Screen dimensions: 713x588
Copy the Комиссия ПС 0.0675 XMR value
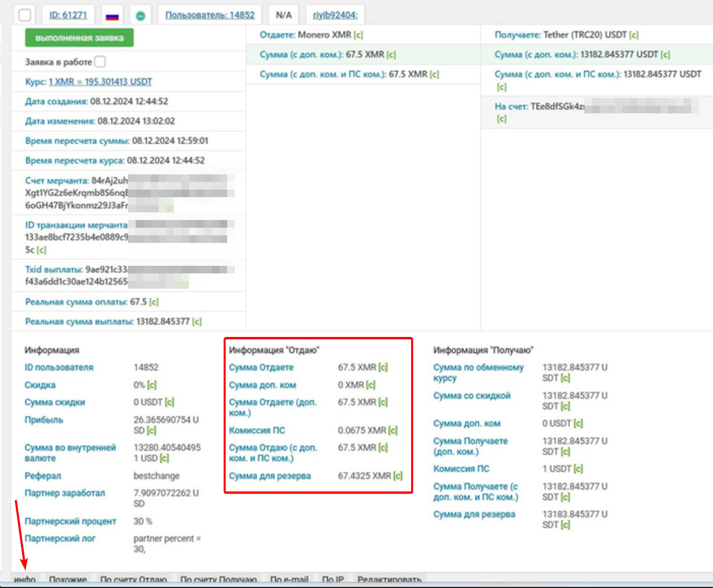393,431
